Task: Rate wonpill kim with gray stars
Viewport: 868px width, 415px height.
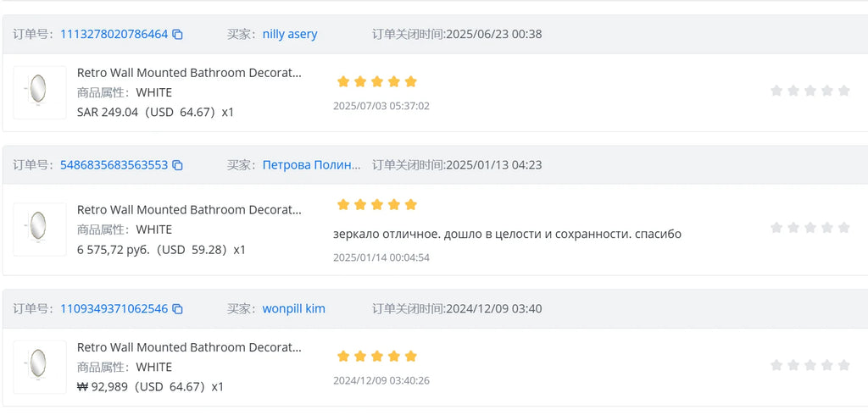Action: tap(810, 365)
